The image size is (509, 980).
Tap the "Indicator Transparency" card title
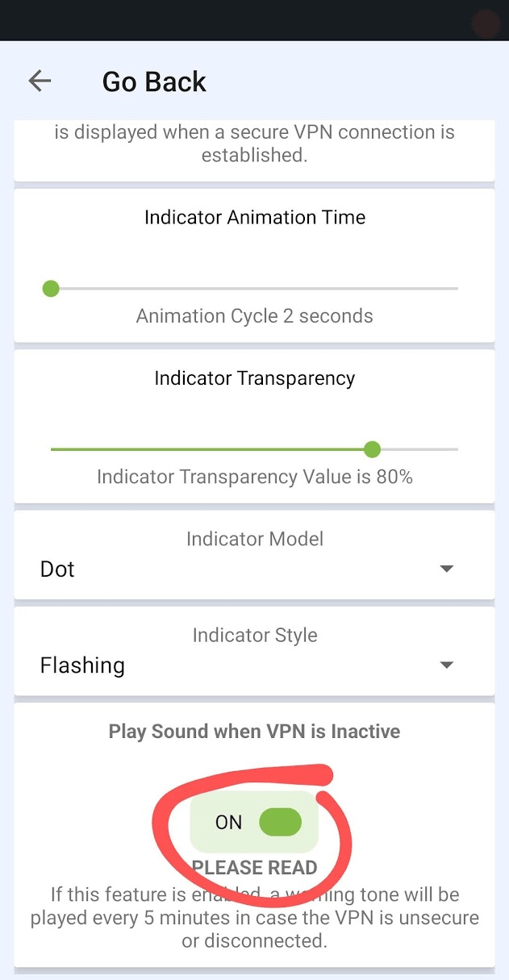(x=254, y=377)
